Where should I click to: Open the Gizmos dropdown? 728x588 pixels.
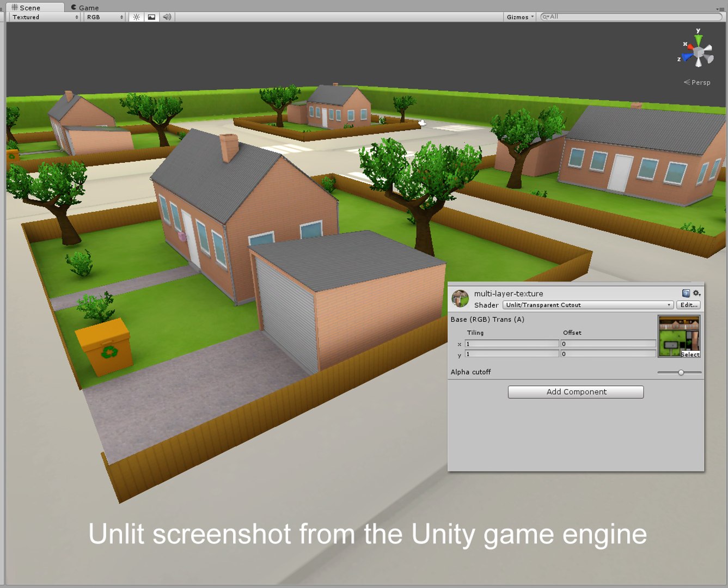[x=520, y=17]
